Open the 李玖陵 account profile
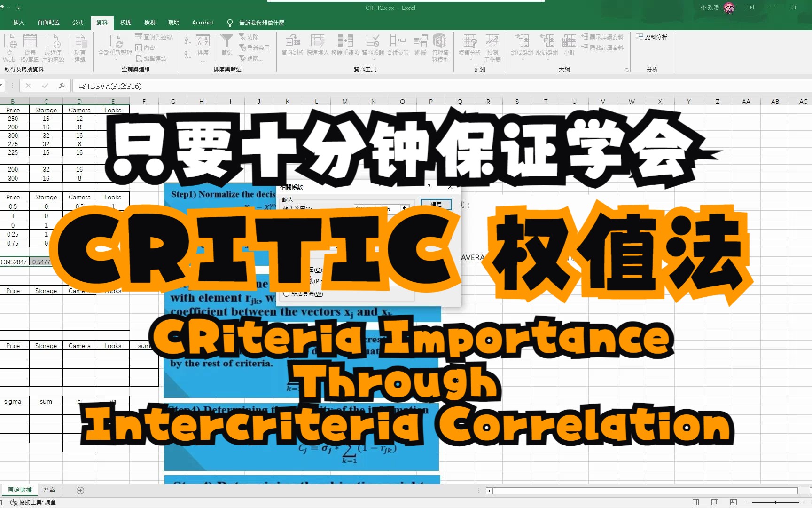 [x=717, y=8]
